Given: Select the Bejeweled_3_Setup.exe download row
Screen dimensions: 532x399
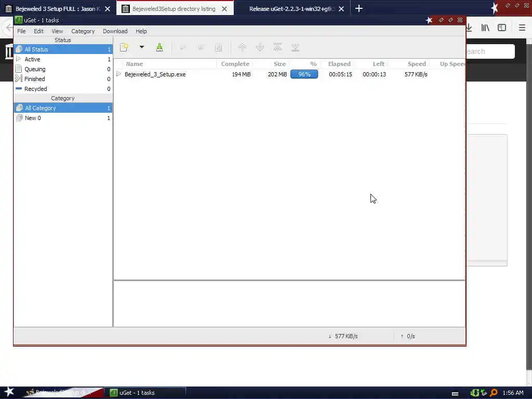Looking at the screenshot, I should click(289, 74).
